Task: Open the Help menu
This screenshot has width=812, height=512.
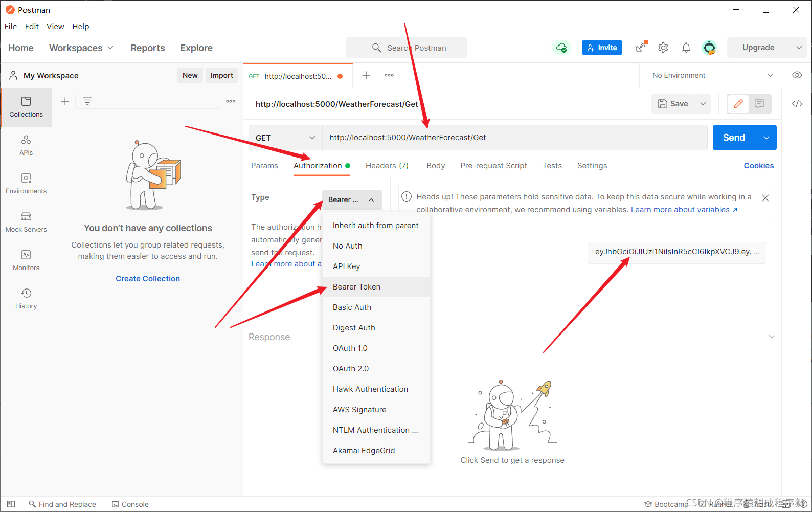Action: click(80, 26)
